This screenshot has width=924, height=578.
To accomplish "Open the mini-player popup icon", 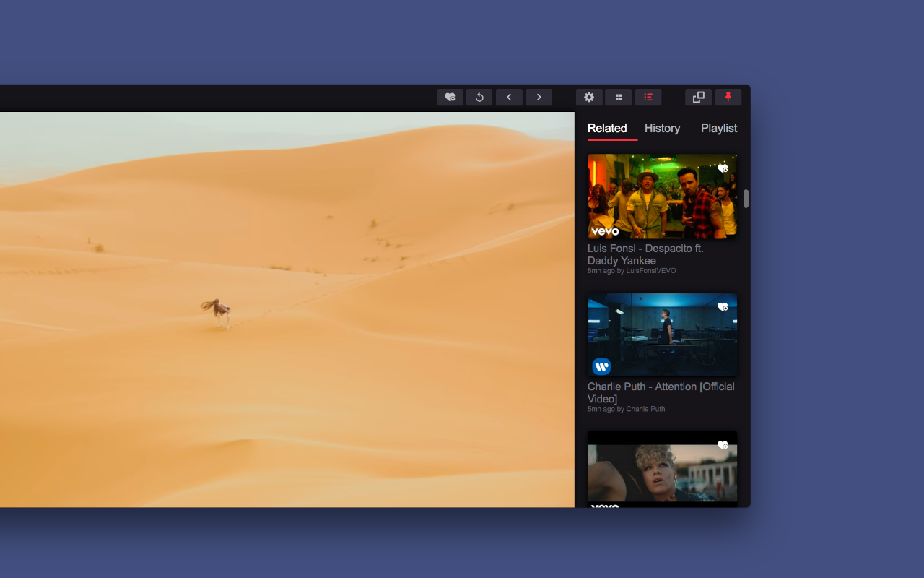I will click(x=698, y=97).
